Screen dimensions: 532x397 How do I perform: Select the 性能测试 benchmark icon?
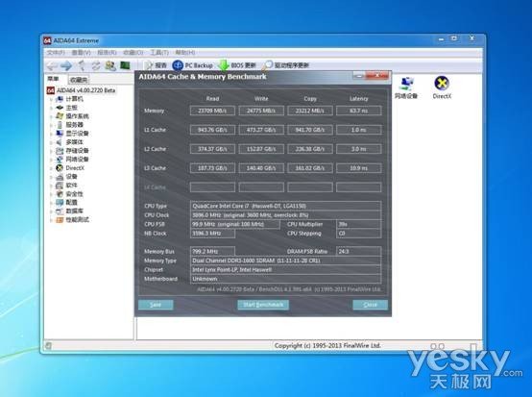(x=60, y=220)
